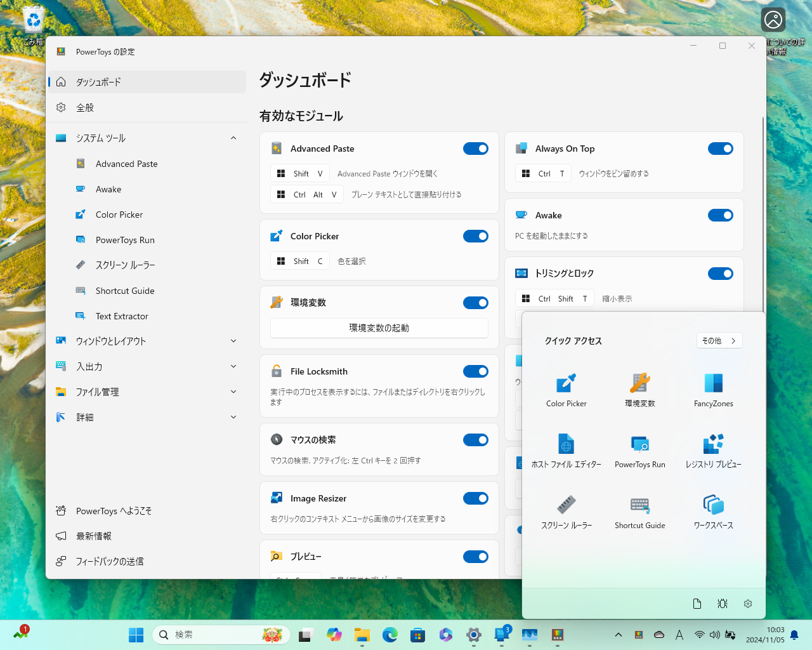812x650 pixels.
Task: Toggle the Awake module off
Action: 721,215
